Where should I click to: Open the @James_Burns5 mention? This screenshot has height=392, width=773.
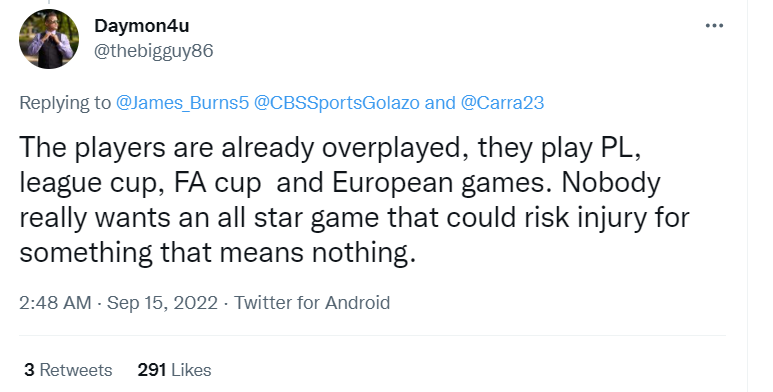(x=182, y=103)
